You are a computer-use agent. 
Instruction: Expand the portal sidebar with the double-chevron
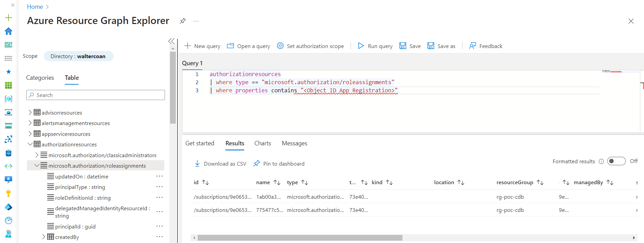tap(12, 5)
